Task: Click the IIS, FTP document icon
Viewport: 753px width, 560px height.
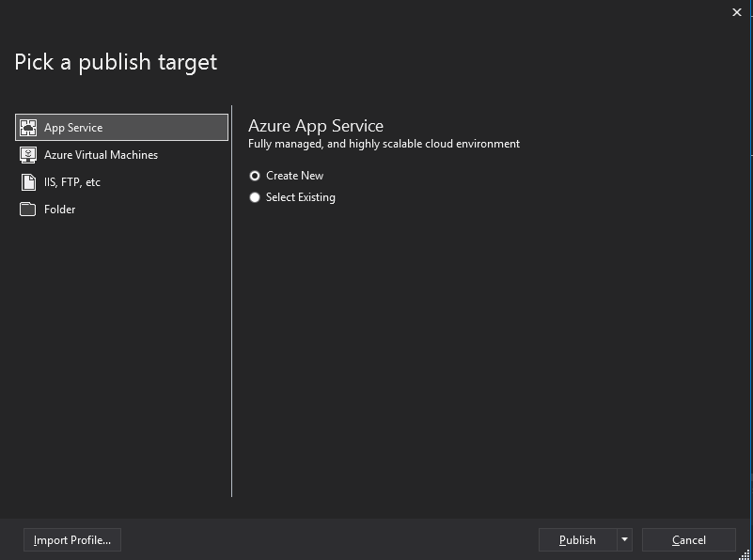Action: pyautogui.click(x=28, y=182)
